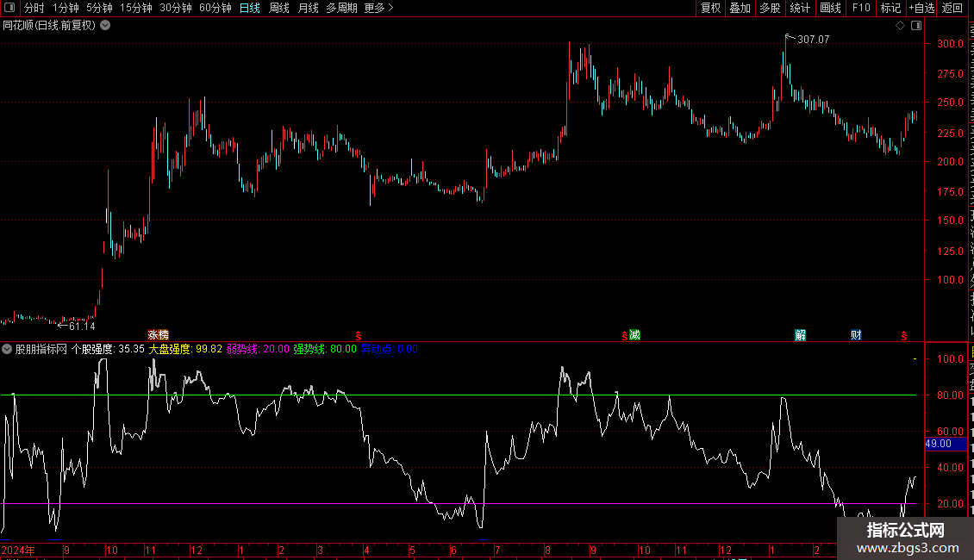Click the blue 异动点: 0.00 label
The image size is (974, 560).
pyautogui.click(x=390, y=349)
